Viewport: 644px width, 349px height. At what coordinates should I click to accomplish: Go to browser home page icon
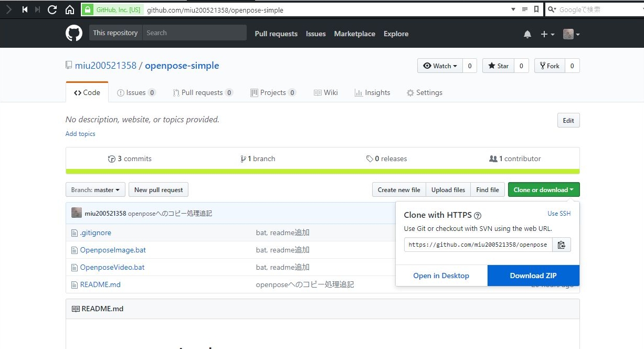click(69, 9)
